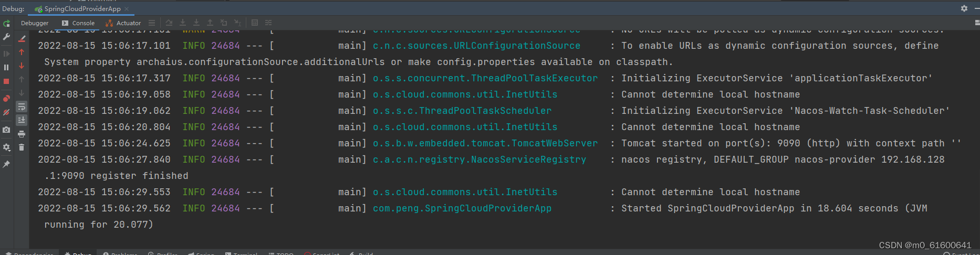
Task: Click o.s.s.c.ThreadPoolTaskScheduler logger name
Action: [x=462, y=111]
